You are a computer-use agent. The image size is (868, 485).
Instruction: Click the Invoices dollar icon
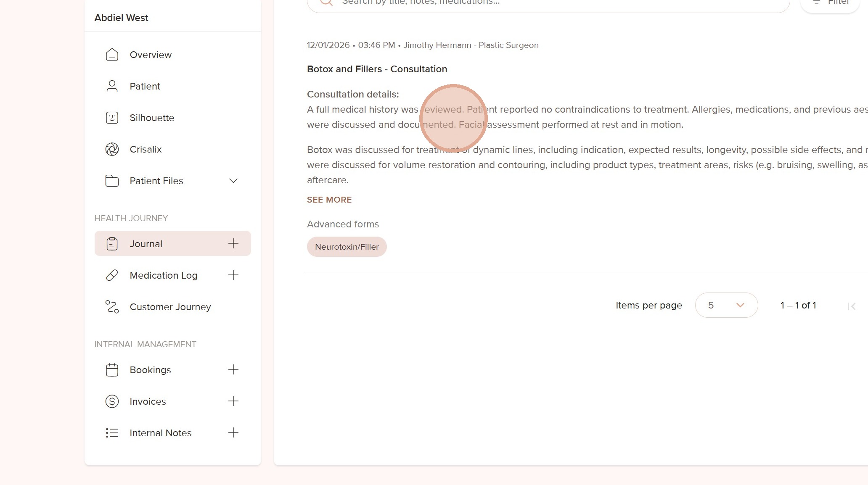tap(112, 401)
